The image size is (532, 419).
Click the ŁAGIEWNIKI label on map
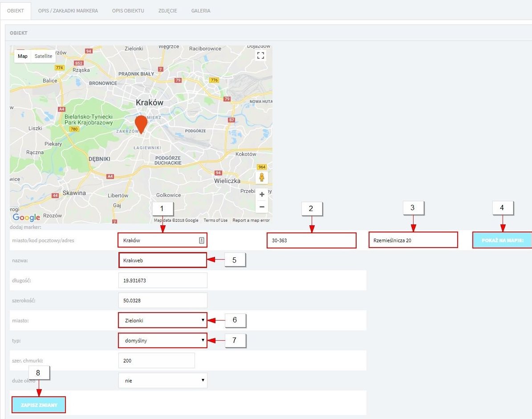pyautogui.click(x=147, y=147)
